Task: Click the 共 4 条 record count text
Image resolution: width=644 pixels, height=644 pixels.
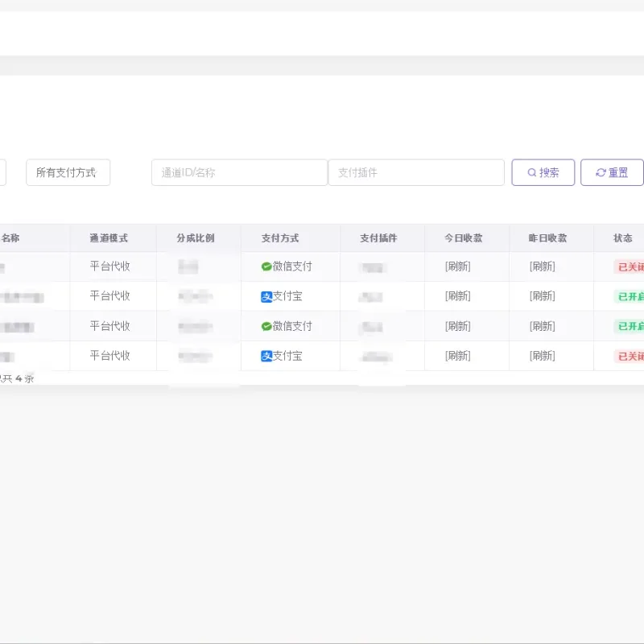Action: 17,378
